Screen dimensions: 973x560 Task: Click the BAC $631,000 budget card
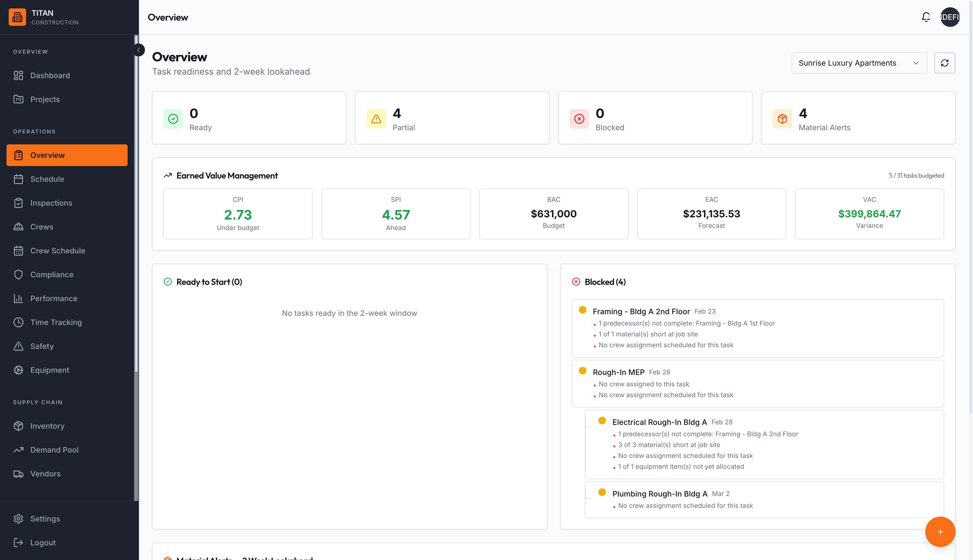pyautogui.click(x=554, y=214)
